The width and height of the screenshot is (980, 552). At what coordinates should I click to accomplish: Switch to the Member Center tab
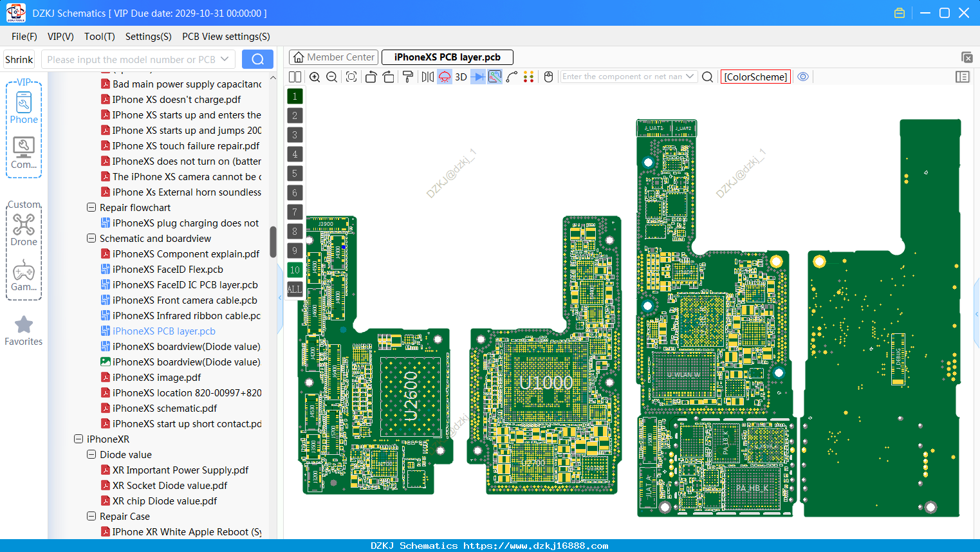point(334,57)
